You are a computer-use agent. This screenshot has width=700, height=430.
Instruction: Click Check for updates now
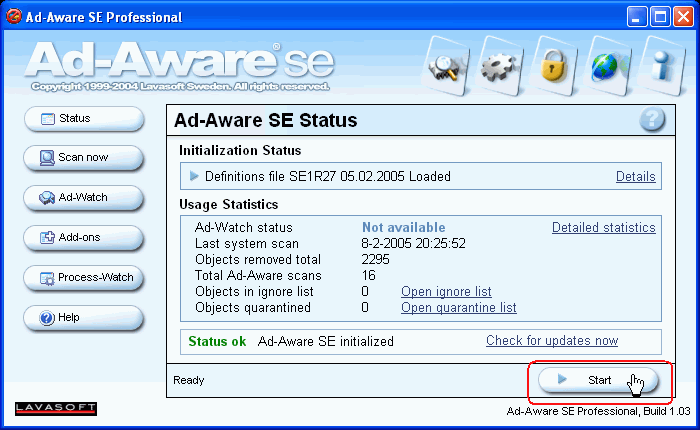(552, 341)
